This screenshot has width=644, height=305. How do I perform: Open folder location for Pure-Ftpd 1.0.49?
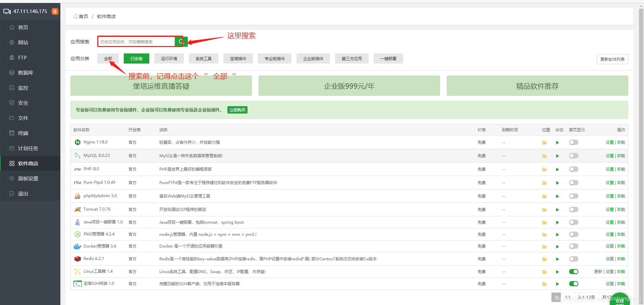click(544, 183)
